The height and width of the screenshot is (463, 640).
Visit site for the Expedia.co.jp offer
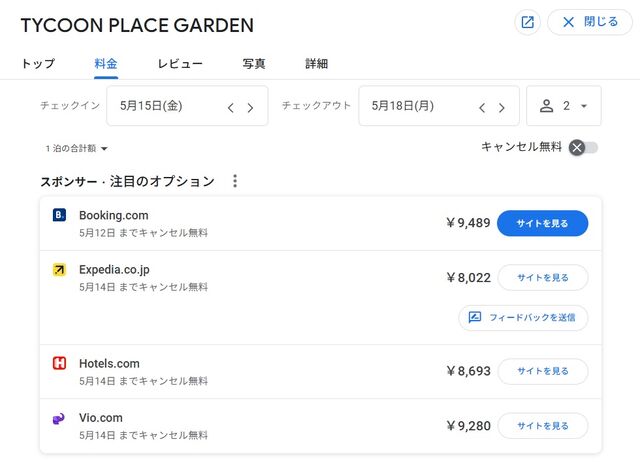[543, 278]
